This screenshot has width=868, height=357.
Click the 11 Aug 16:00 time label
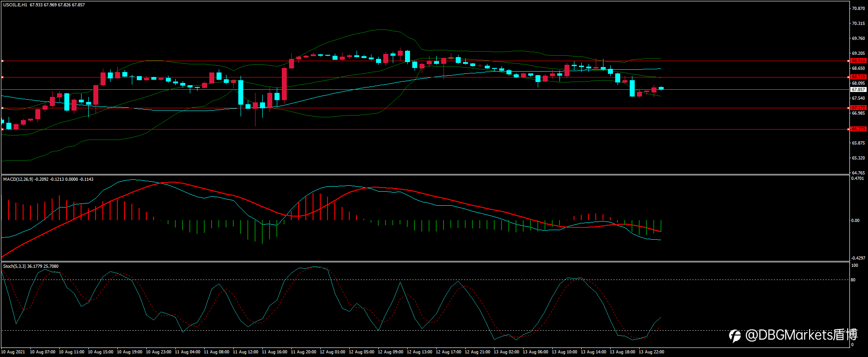(x=275, y=352)
